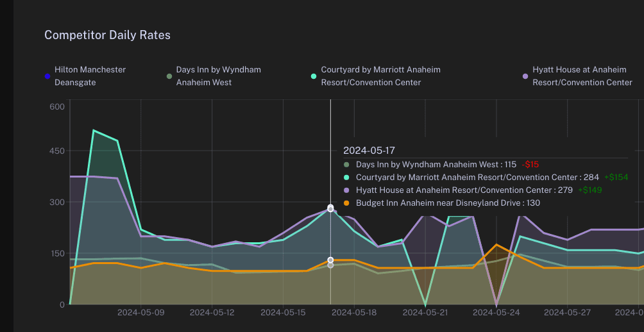Click x-axis label 2024-05-09
The image size is (644, 332).
tap(141, 313)
